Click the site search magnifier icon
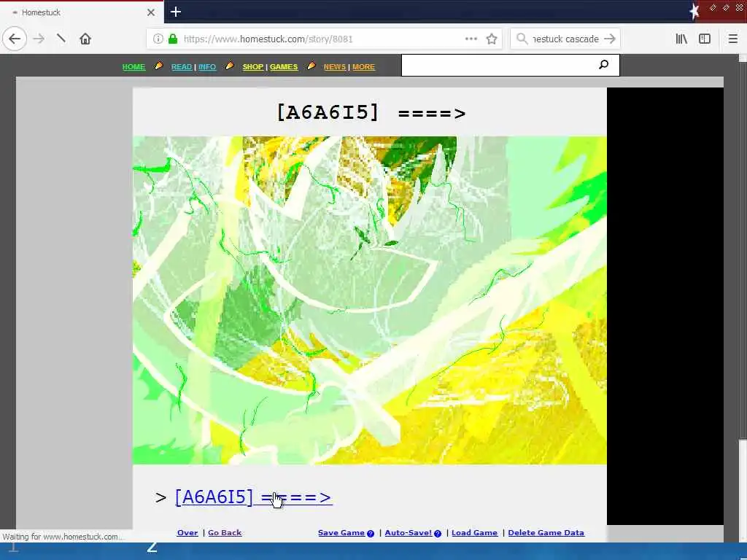 pos(603,64)
